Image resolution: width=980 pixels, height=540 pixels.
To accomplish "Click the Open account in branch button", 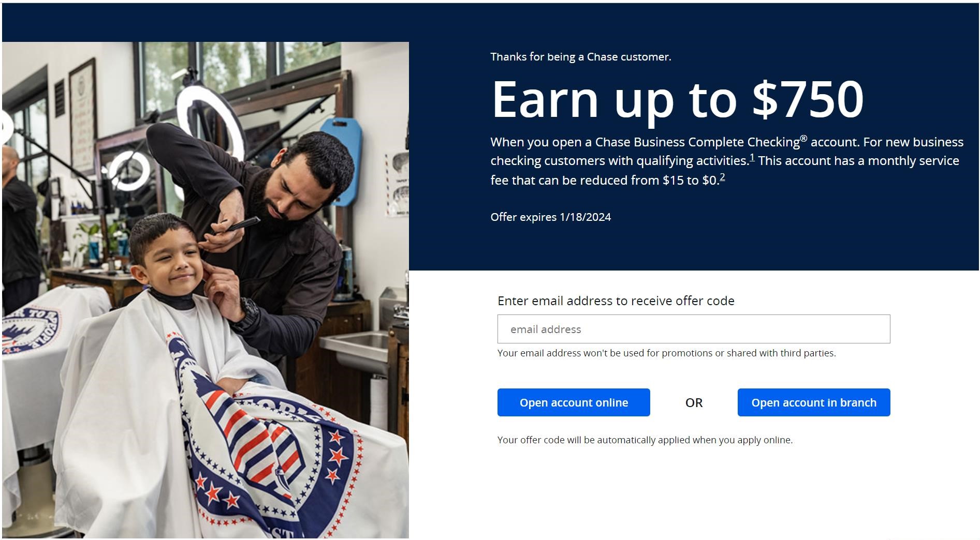I will (814, 402).
